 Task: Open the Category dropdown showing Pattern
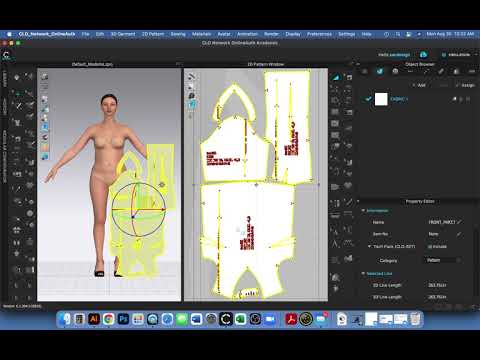click(x=443, y=260)
